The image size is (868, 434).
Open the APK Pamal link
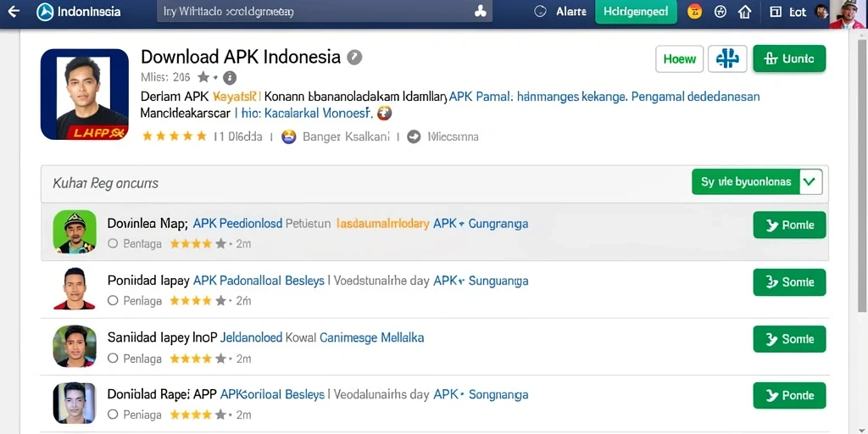point(481,97)
